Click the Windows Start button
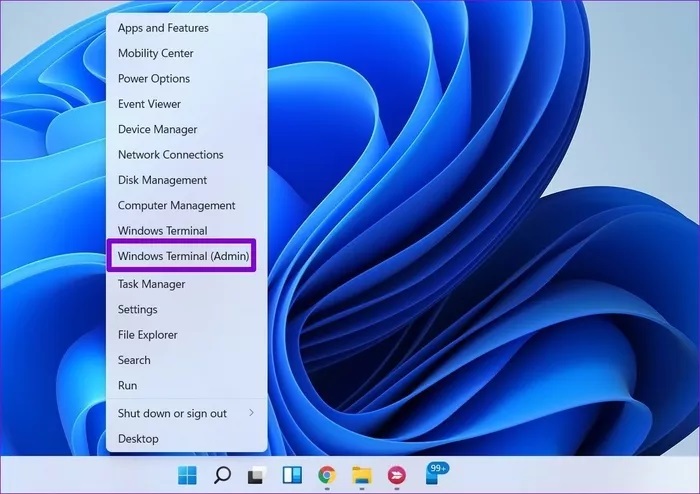Image resolution: width=700 pixels, height=494 pixels. coord(187,475)
